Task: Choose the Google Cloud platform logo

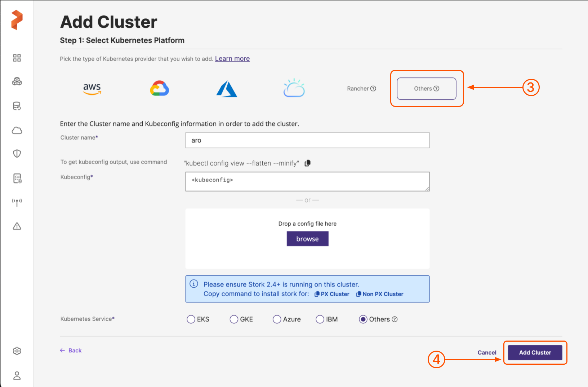Action: 160,89
